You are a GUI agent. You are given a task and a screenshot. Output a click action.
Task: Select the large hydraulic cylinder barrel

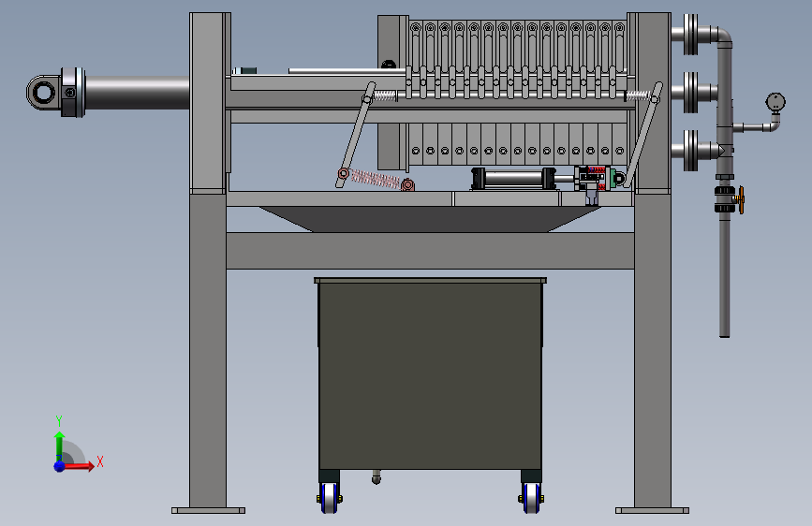(x=137, y=93)
